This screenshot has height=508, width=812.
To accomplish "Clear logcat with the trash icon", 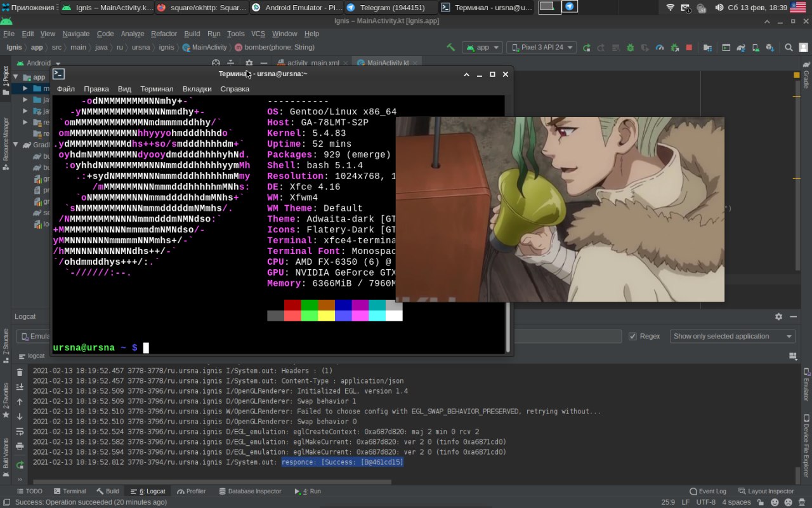I will [x=20, y=373].
